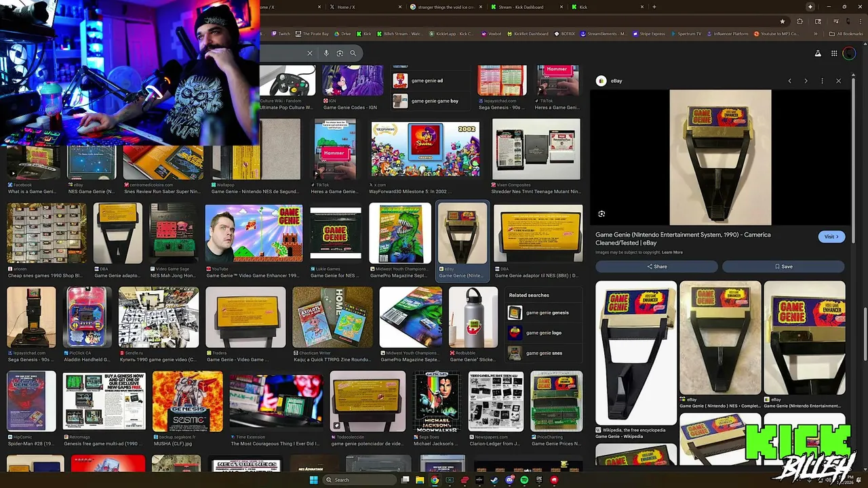
Task: Open the GamePro Magazine green monster cover
Action: tap(400, 233)
